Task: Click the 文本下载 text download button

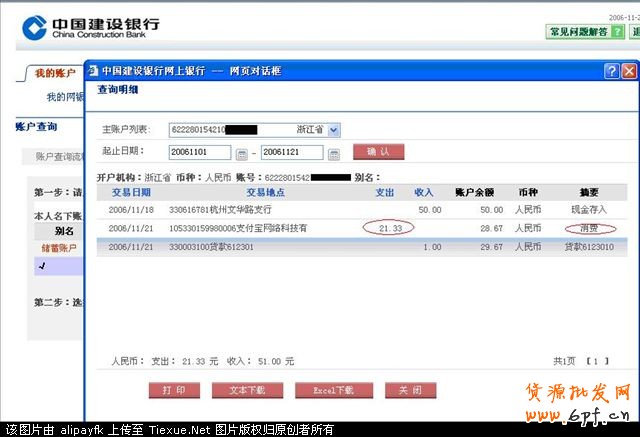Action: (246, 390)
